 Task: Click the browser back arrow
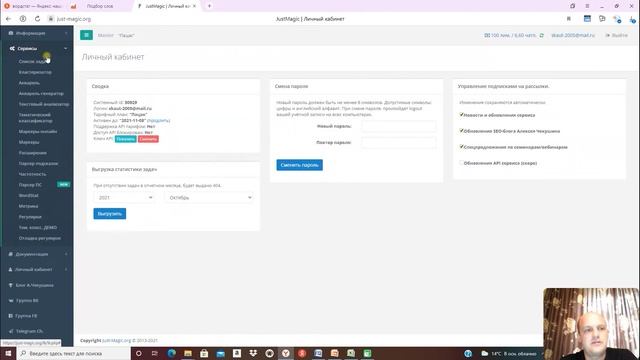[x=8, y=19]
